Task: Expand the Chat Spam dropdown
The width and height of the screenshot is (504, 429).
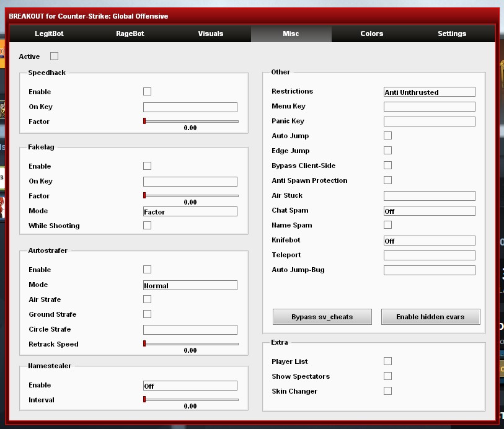Action: point(430,211)
